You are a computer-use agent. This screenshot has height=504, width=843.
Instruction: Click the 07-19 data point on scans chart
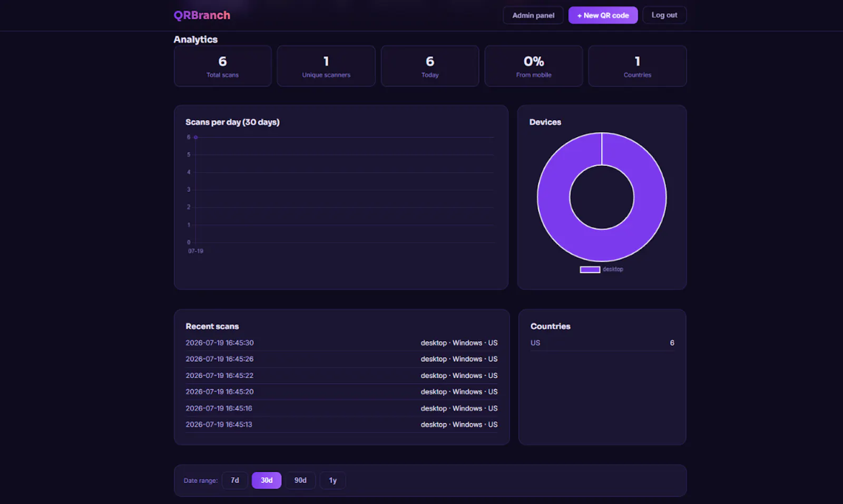[x=195, y=137]
